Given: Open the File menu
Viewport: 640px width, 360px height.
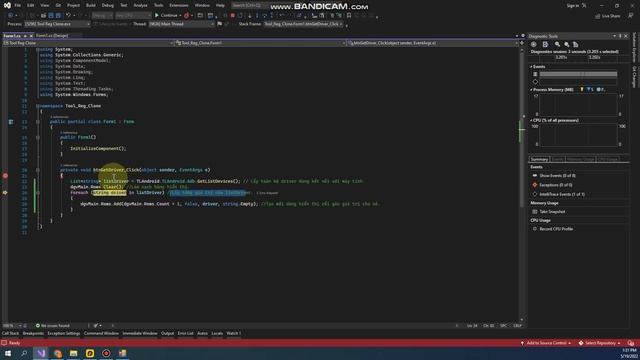Looking at the screenshot, I should 18,5.
